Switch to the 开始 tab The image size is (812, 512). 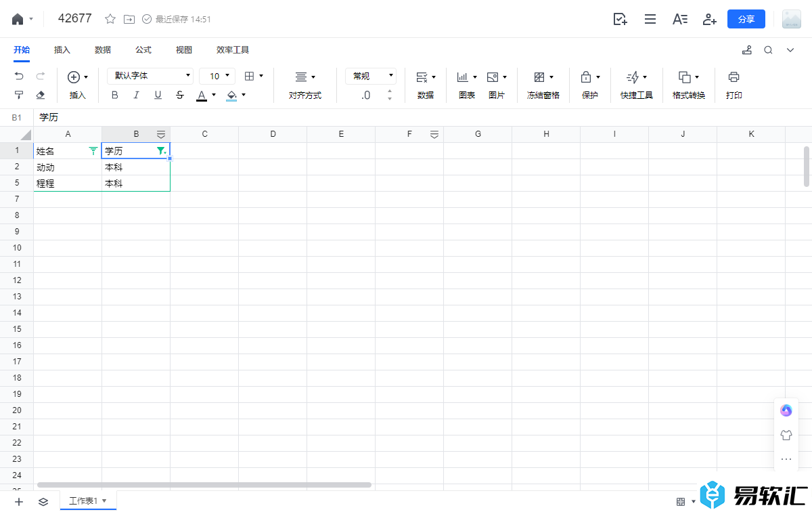[x=22, y=50]
